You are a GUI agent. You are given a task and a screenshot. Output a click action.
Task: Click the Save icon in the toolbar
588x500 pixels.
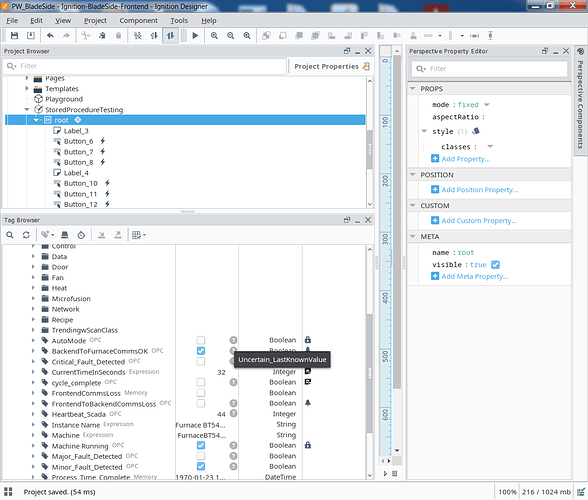14,36
